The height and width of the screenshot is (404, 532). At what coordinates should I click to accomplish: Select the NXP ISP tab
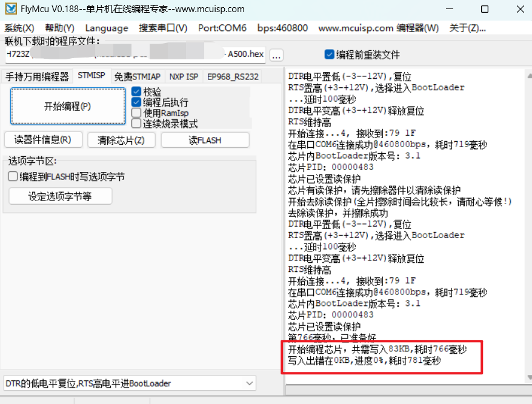184,76
